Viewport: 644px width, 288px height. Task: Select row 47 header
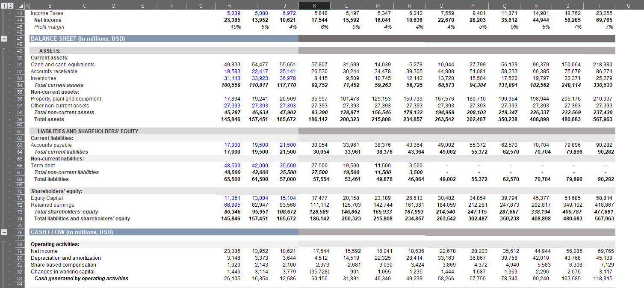pyautogui.click(x=20, y=39)
